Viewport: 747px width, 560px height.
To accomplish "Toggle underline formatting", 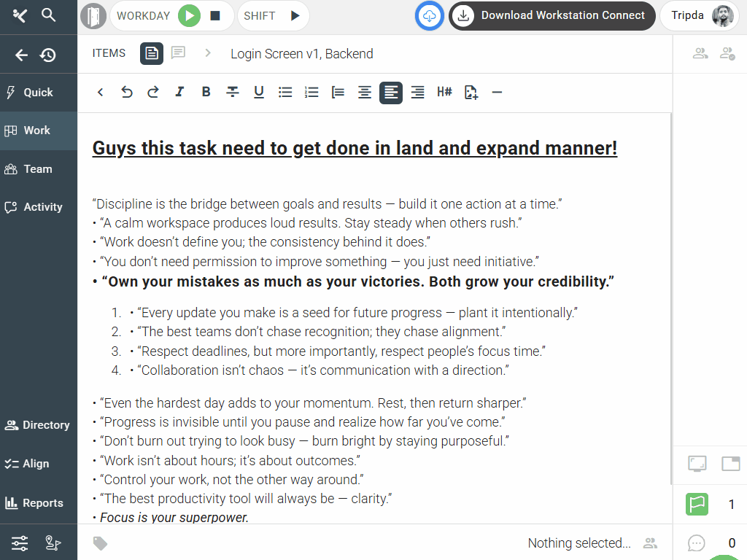I will click(258, 92).
